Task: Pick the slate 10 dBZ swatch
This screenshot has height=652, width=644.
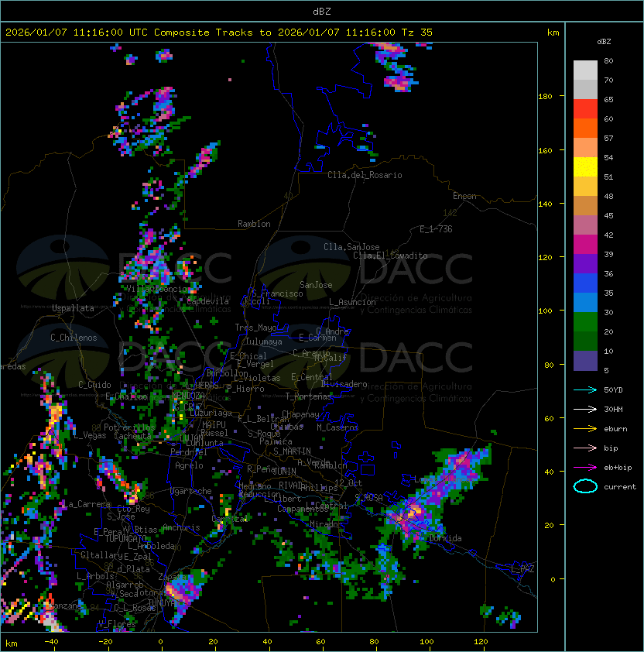Action: (x=585, y=361)
